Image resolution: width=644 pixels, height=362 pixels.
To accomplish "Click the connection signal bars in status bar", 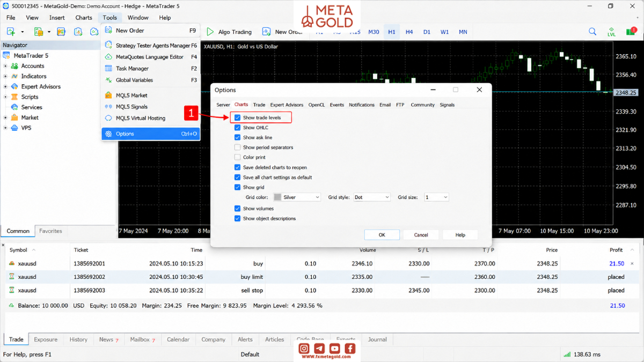I will (567, 354).
